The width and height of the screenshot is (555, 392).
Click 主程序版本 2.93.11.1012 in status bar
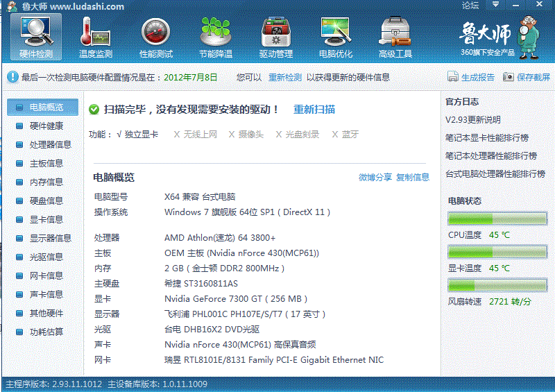point(54,384)
